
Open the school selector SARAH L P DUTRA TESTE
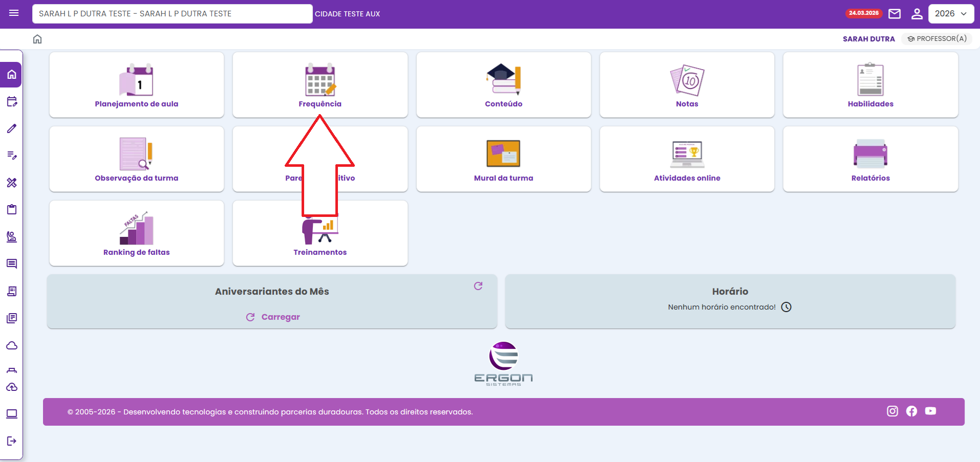pos(172,14)
